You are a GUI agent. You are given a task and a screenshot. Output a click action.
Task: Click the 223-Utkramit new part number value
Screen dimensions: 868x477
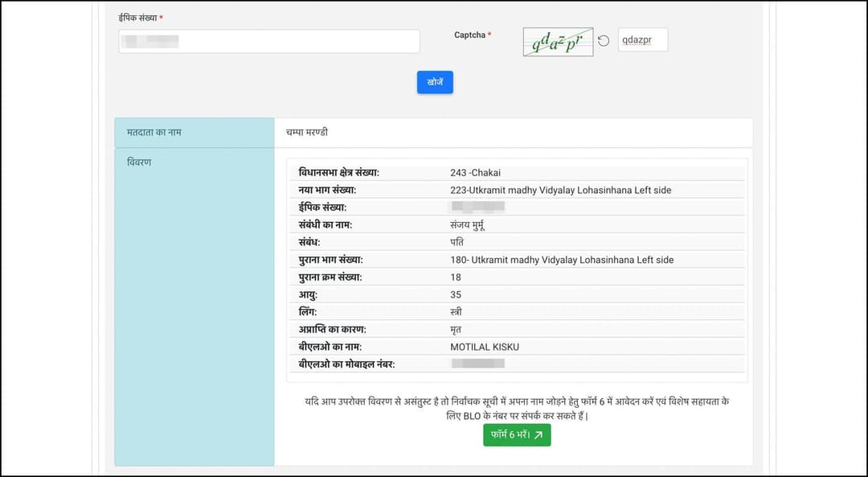pyautogui.click(x=560, y=190)
